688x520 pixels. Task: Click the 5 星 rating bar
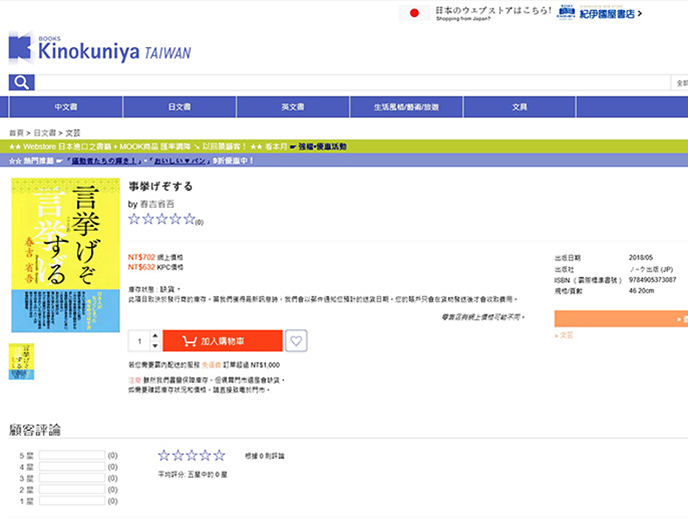click(72, 455)
